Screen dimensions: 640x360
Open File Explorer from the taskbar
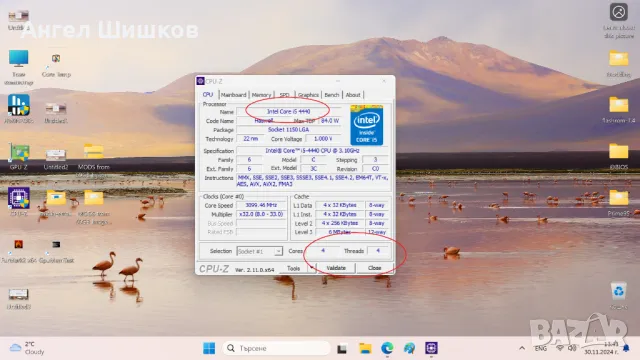(x=365, y=348)
